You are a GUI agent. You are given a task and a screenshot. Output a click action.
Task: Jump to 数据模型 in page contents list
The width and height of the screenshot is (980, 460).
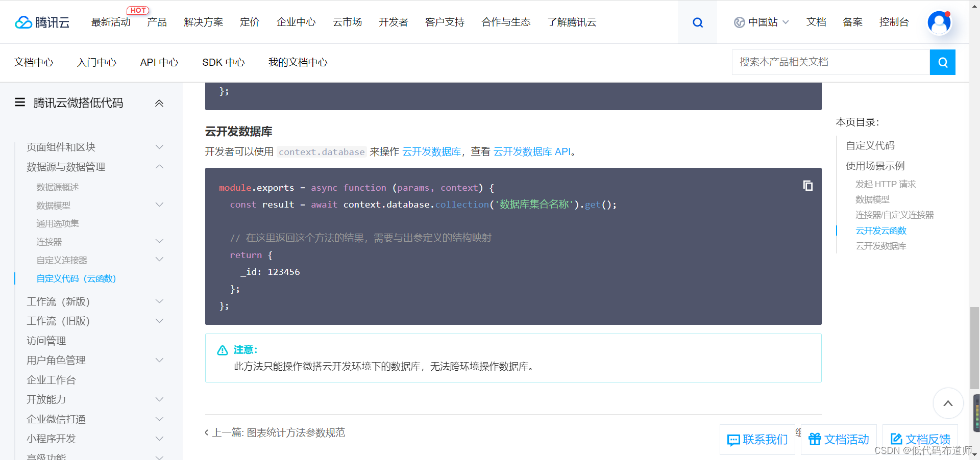click(x=872, y=199)
